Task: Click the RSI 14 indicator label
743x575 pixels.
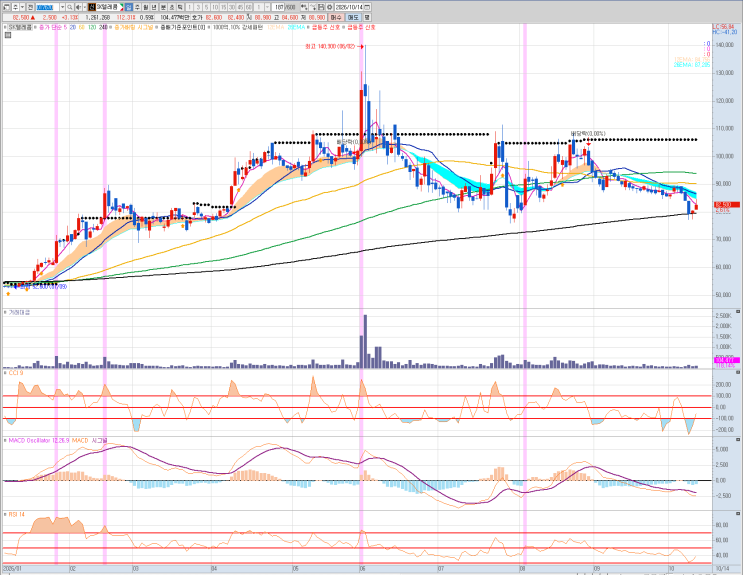Action: point(17,514)
